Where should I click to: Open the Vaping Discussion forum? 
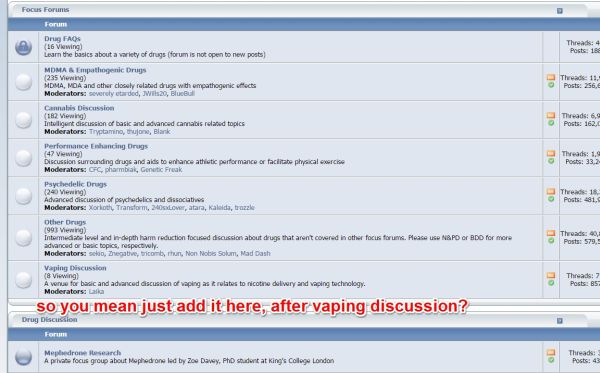point(75,268)
